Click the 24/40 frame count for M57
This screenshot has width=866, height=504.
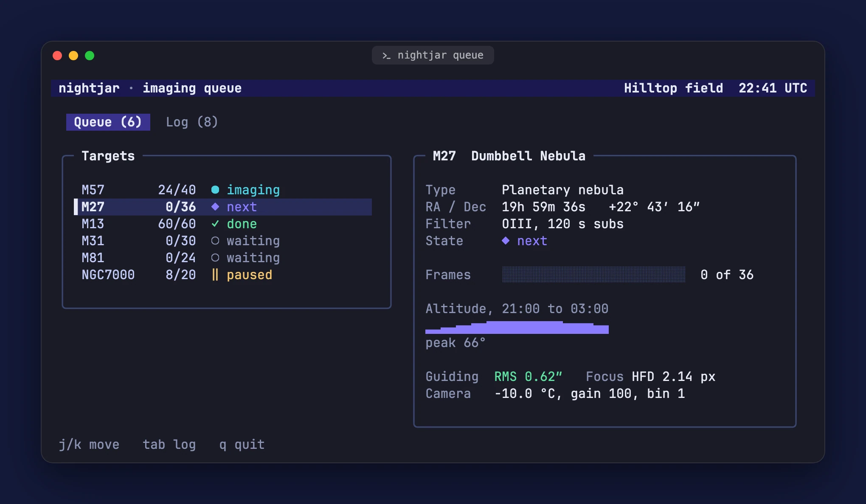pos(177,190)
